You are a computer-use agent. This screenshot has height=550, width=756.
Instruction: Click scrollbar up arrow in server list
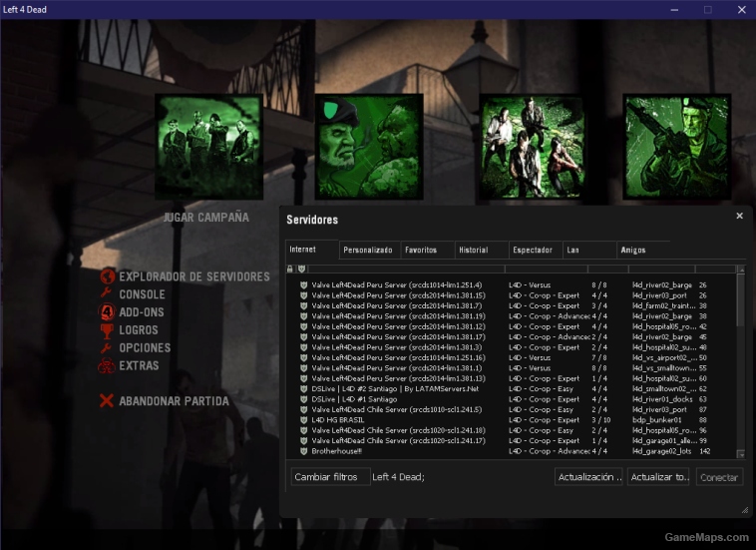tap(741, 270)
